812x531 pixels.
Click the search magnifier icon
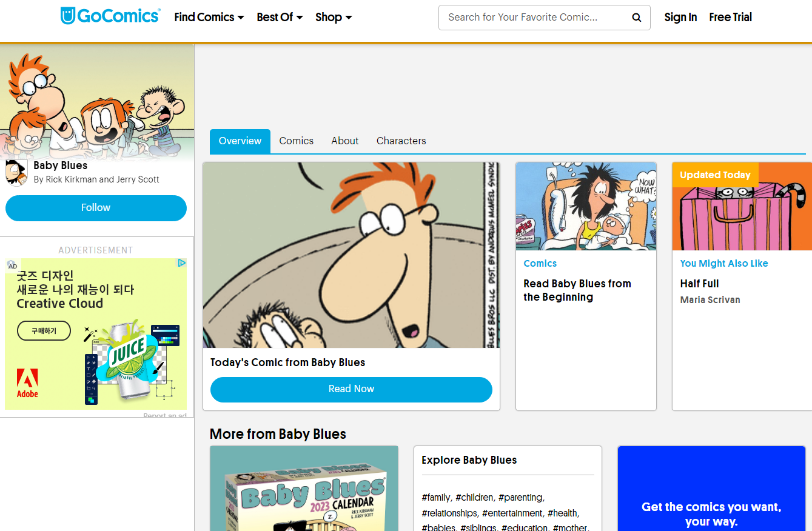click(x=636, y=18)
